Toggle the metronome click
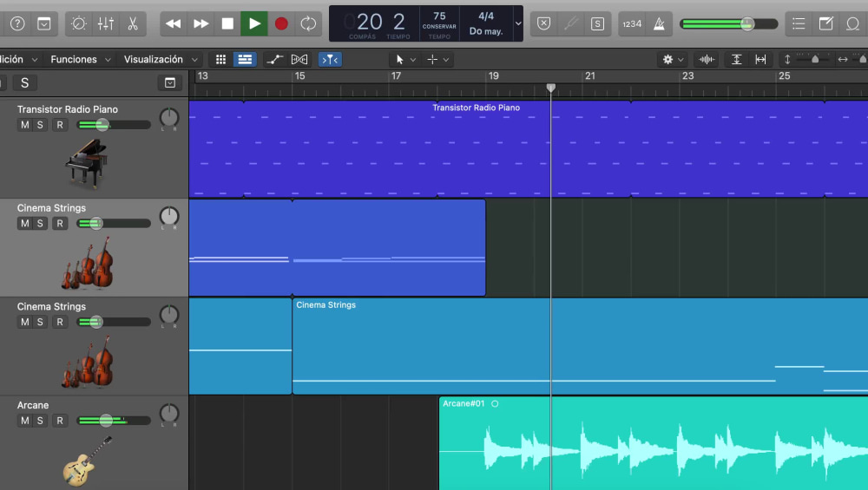 point(659,23)
